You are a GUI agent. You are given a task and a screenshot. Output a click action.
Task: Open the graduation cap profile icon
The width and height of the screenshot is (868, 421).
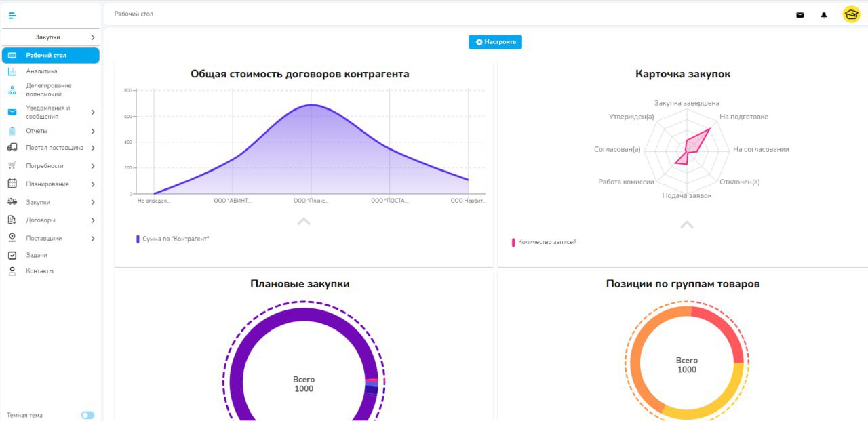(852, 14)
